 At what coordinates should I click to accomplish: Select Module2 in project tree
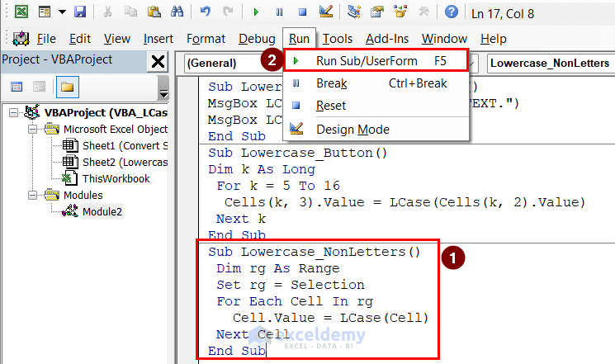coord(102,212)
